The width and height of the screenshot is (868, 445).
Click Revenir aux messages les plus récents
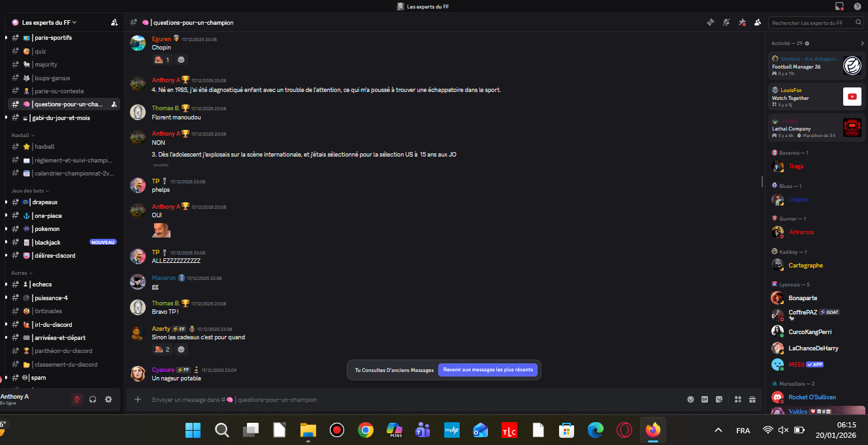pyautogui.click(x=488, y=370)
